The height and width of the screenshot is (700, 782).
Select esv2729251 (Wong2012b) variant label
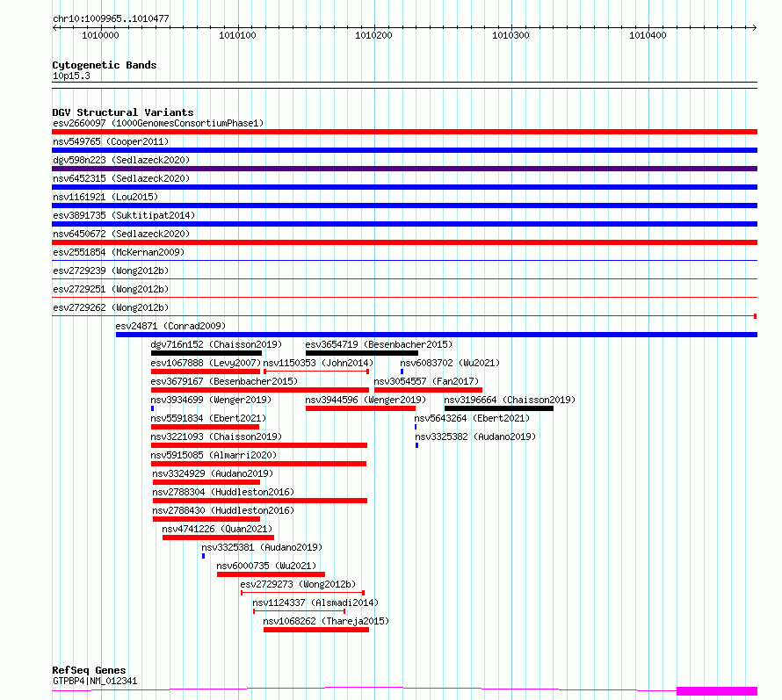point(111,289)
